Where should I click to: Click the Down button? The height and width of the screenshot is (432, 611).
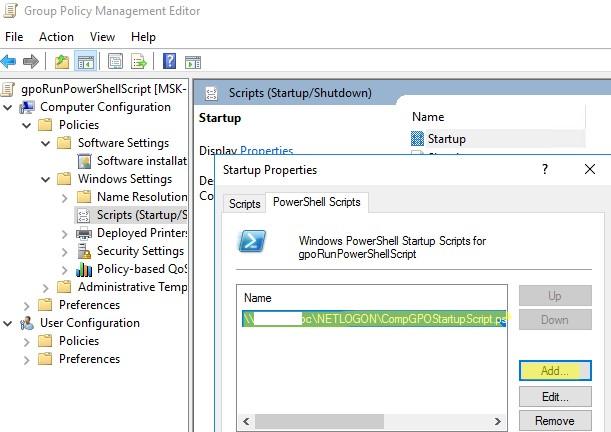click(555, 319)
